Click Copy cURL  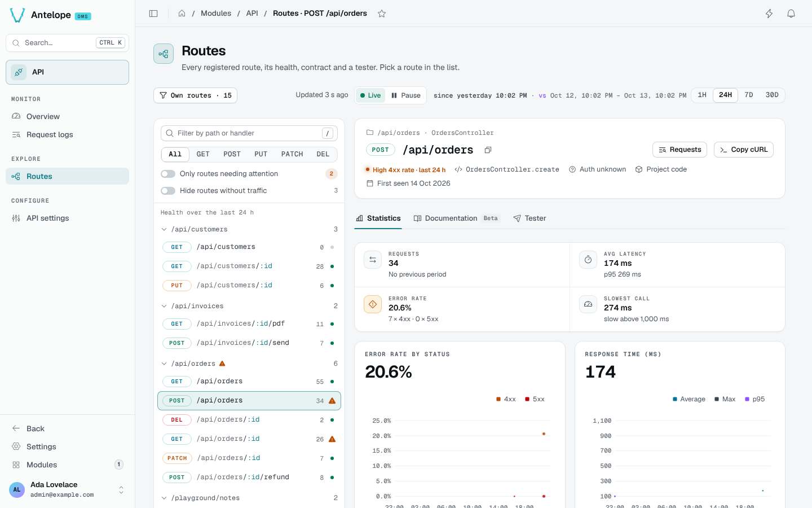tap(744, 150)
